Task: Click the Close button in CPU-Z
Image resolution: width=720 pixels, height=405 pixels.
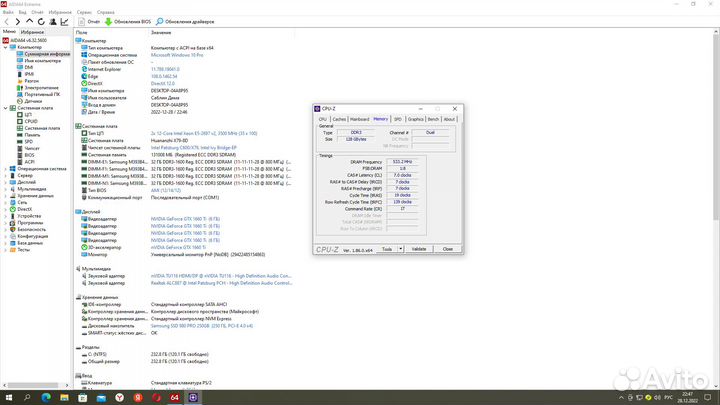Action: [448, 249]
